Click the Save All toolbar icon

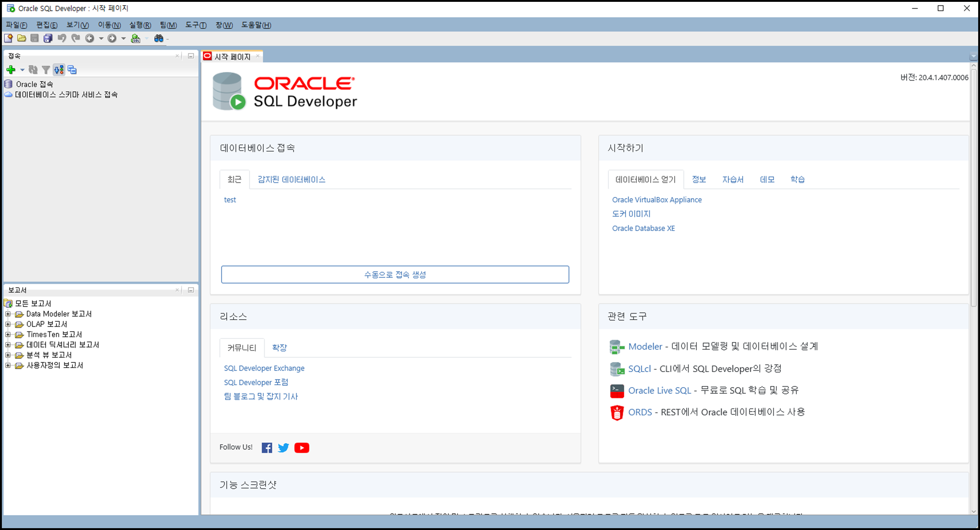click(48, 38)
